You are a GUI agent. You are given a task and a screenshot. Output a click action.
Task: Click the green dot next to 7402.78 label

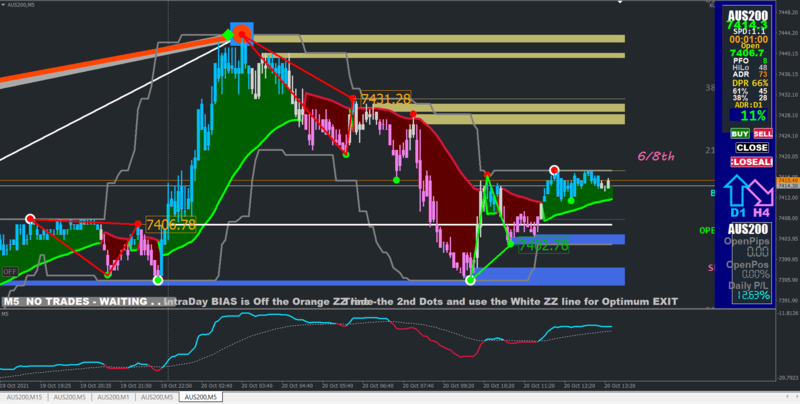click(511, 244)
